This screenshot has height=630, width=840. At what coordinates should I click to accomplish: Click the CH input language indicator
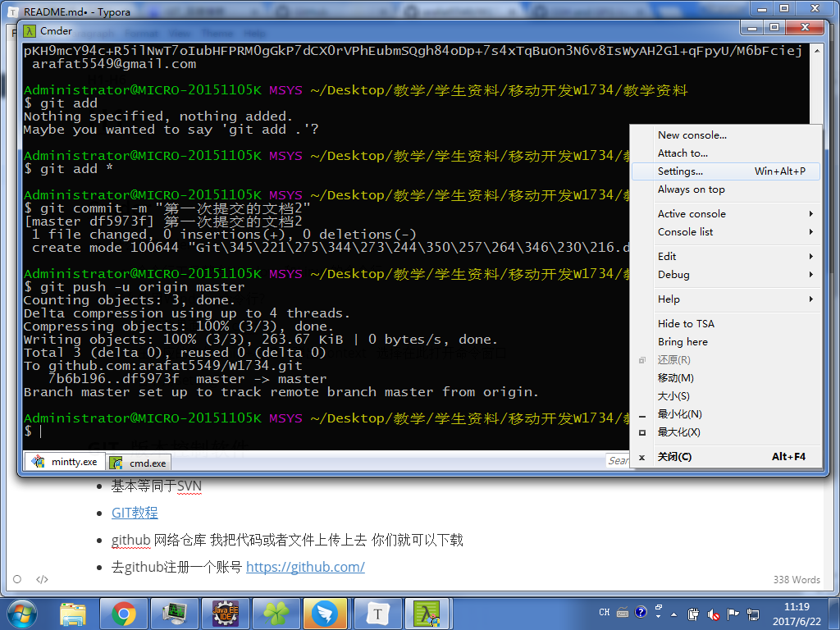605,612
